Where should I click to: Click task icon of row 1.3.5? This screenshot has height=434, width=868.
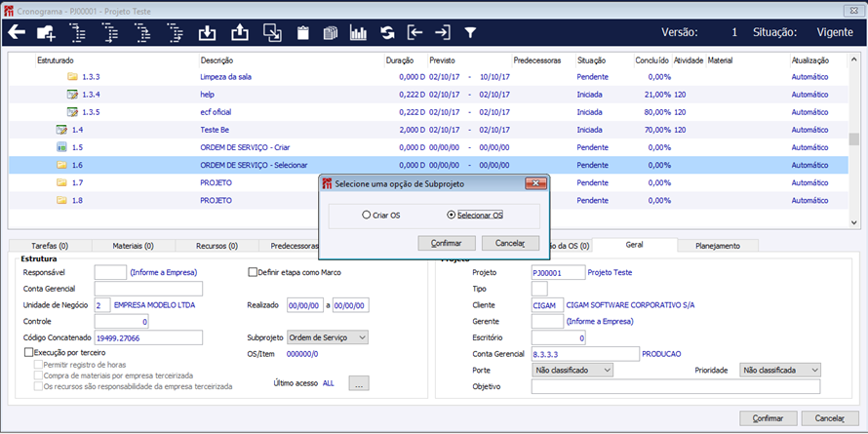click(72, 112)
